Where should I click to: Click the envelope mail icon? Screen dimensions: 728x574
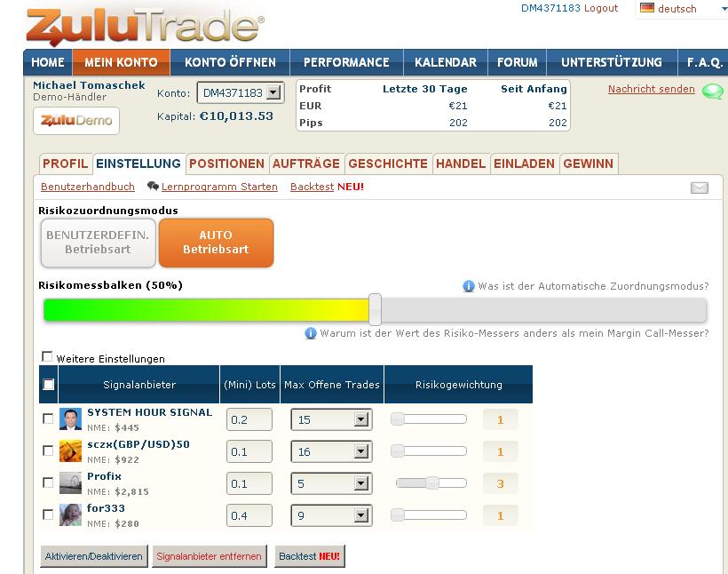point(700,187)
